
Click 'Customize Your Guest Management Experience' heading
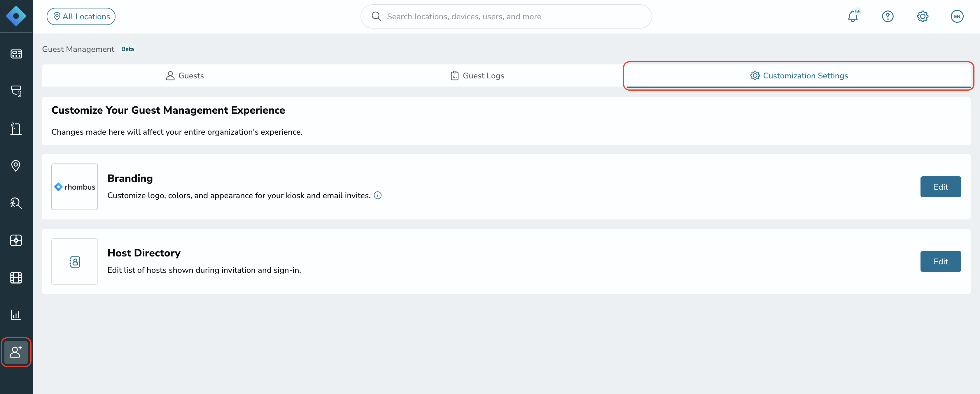168,110
